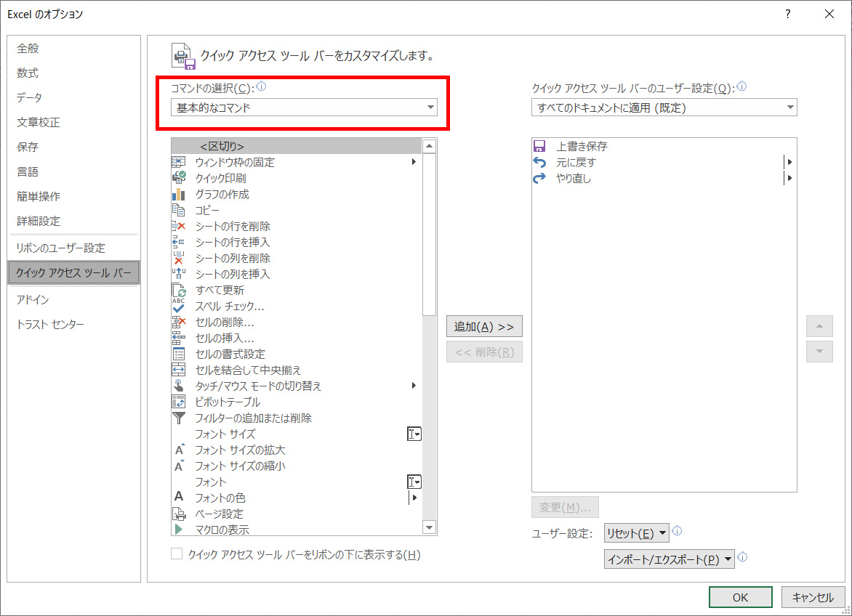Screen dimensions: 852x616
Task: Switch to the 詳細設定 category
Action: click(x=39, y=221)
